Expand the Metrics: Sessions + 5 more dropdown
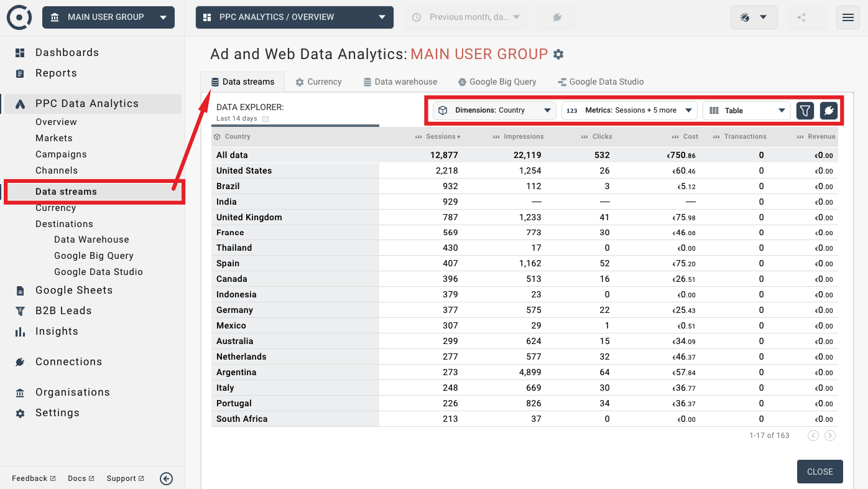This screenshot has width=868, height=489. pos(629,111)
